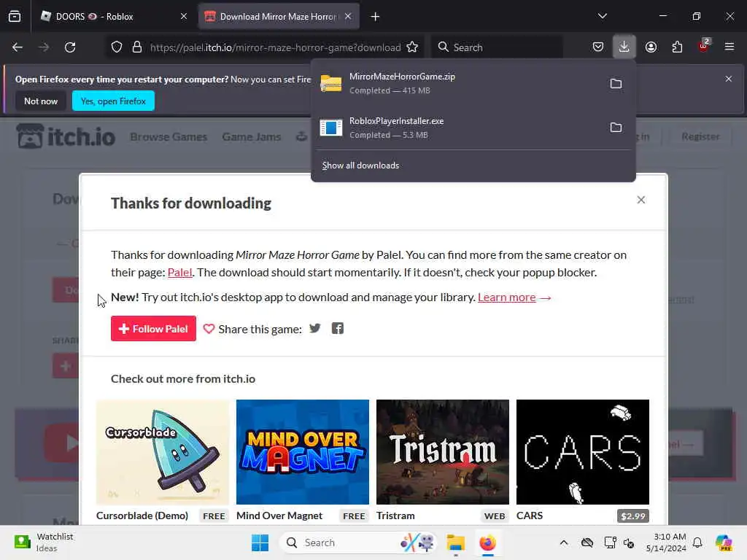Expand the system tray hidden icons chevron

[564, 542]
